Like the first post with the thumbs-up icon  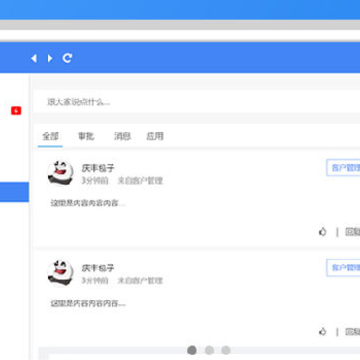click(323, 232)
